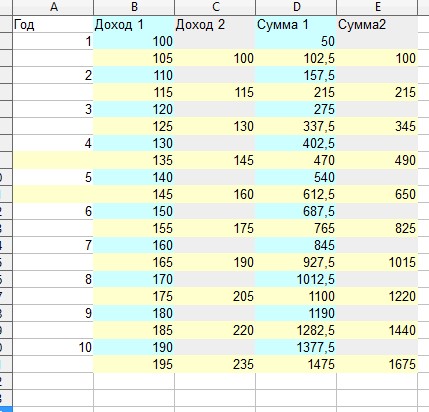Select the cell containing 135
This screenshot has height=412, width=429.
click(x=134, y=160)
